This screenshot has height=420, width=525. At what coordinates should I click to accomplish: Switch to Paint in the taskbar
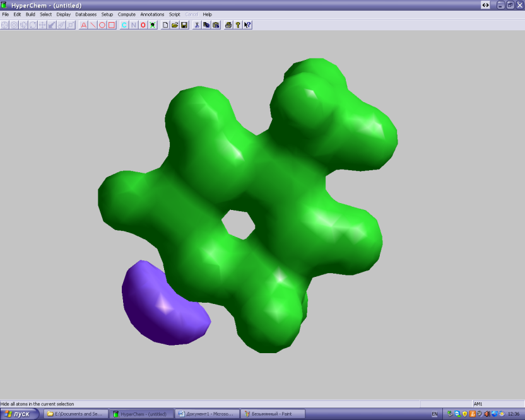(273, 414)
